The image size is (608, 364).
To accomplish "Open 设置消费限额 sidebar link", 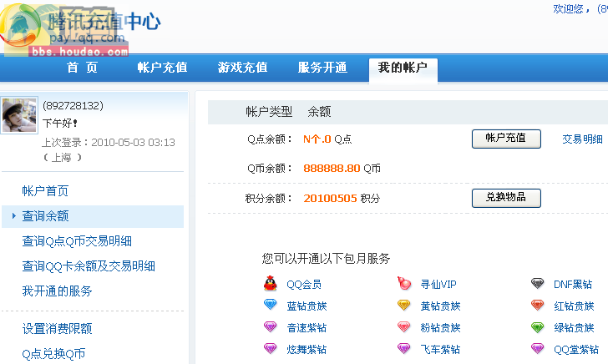I will point(57,329).
